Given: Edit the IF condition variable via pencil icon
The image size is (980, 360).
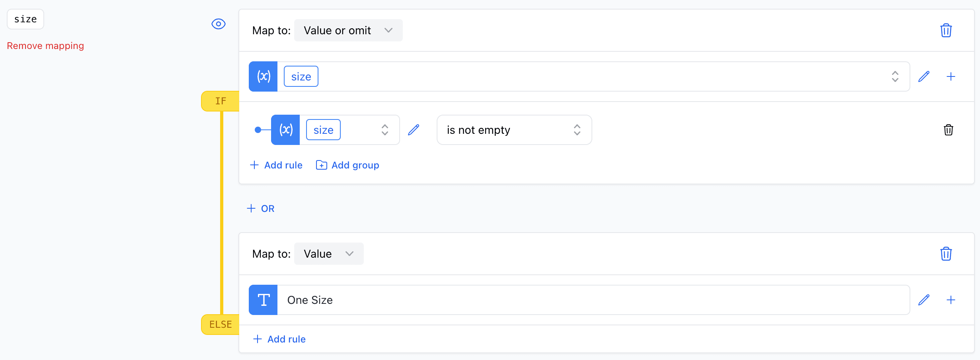Looking at the screenshot, I should [x=414, y=130].
